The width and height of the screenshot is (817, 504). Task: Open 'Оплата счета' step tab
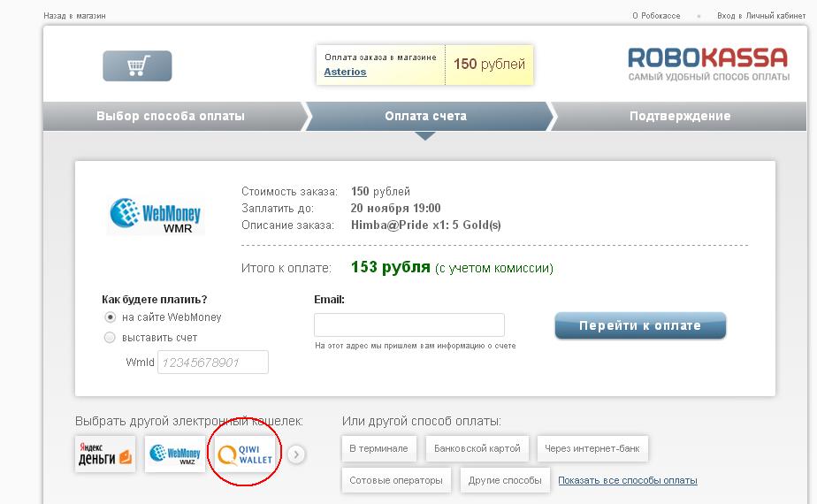tap(425, 116)
